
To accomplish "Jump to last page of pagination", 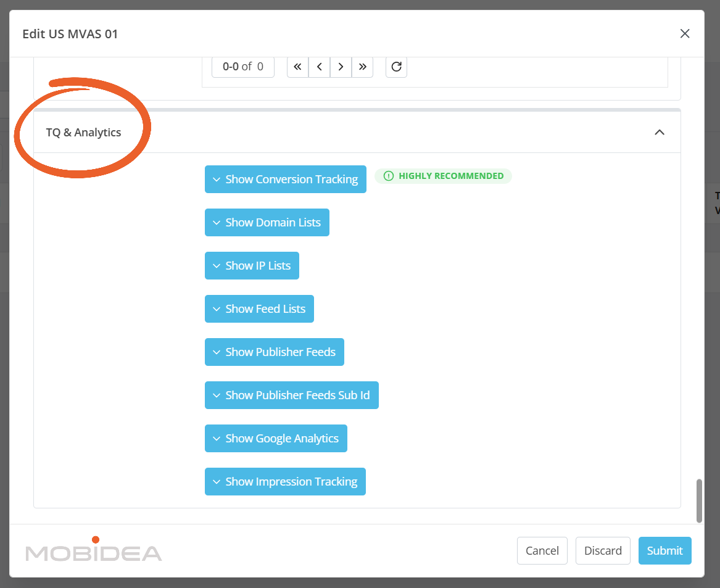I will (362, 67).
